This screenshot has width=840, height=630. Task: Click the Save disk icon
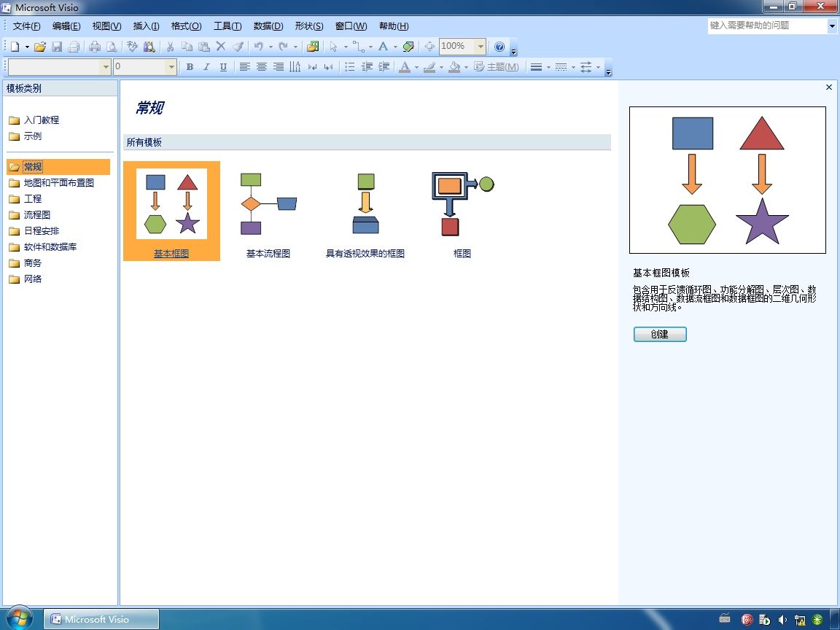(x=57, y=47)
